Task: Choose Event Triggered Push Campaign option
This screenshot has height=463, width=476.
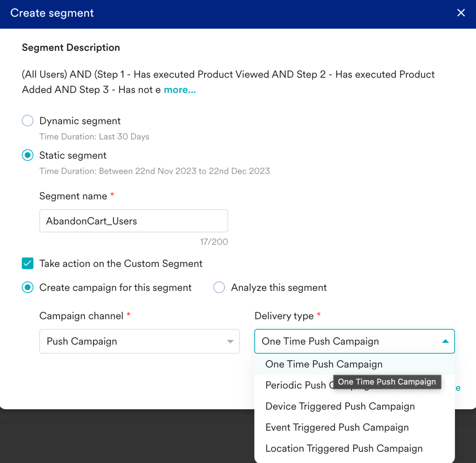Action: (x=337, y=427)
